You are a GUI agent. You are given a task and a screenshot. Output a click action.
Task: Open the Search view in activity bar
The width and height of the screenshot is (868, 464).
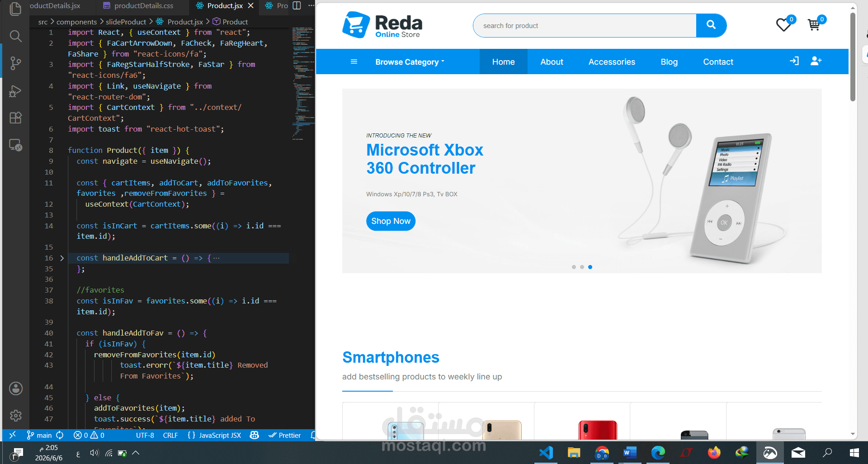[x=15, y=36]
